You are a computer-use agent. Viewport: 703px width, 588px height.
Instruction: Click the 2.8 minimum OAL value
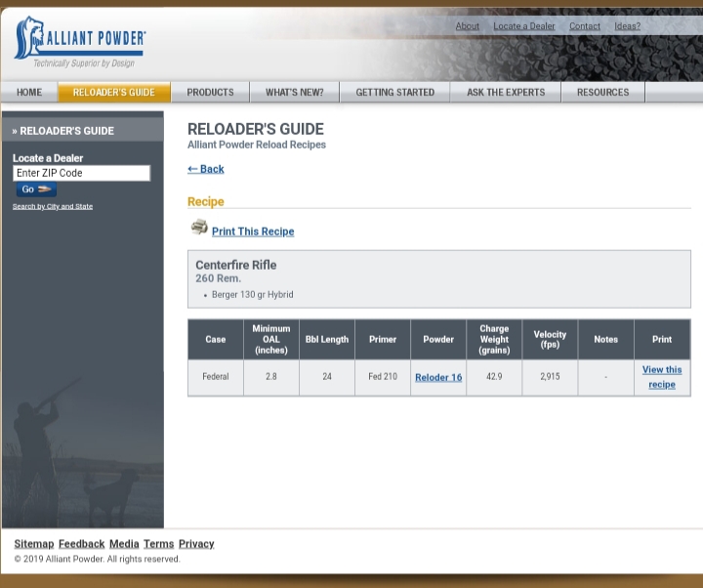tap(271, 377)
